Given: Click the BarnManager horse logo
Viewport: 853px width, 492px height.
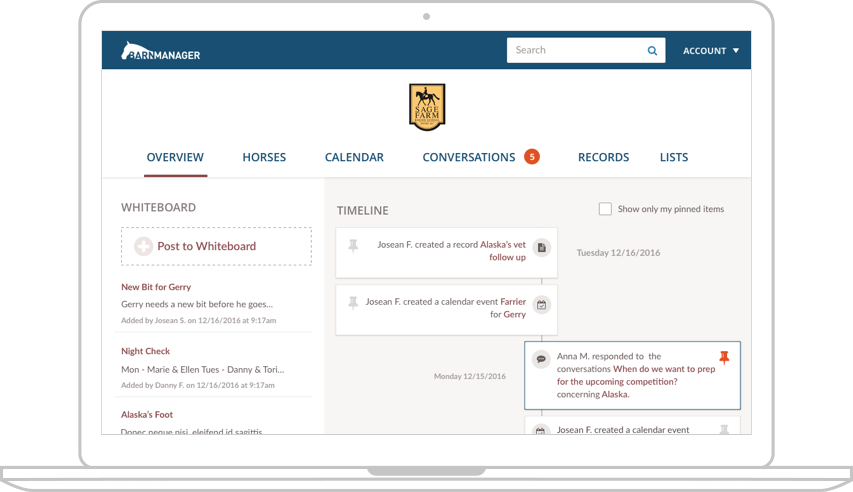Looking at the screenshot, I should click(x=160, y=51).
